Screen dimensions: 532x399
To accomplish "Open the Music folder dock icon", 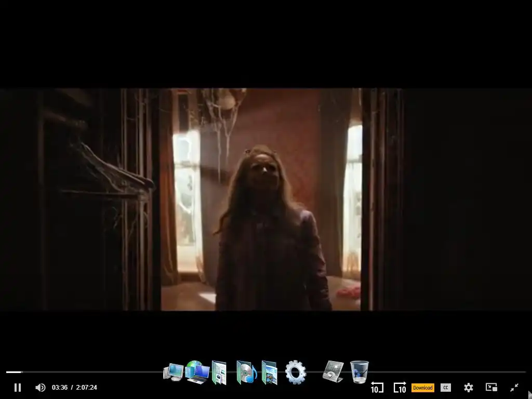I will [x=247, y=372].
